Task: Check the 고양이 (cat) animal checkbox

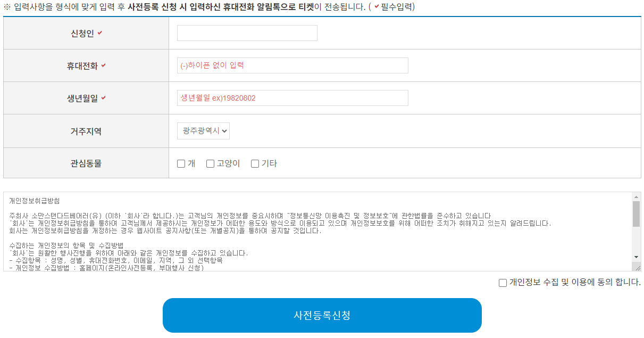Action: click(210, 163)
